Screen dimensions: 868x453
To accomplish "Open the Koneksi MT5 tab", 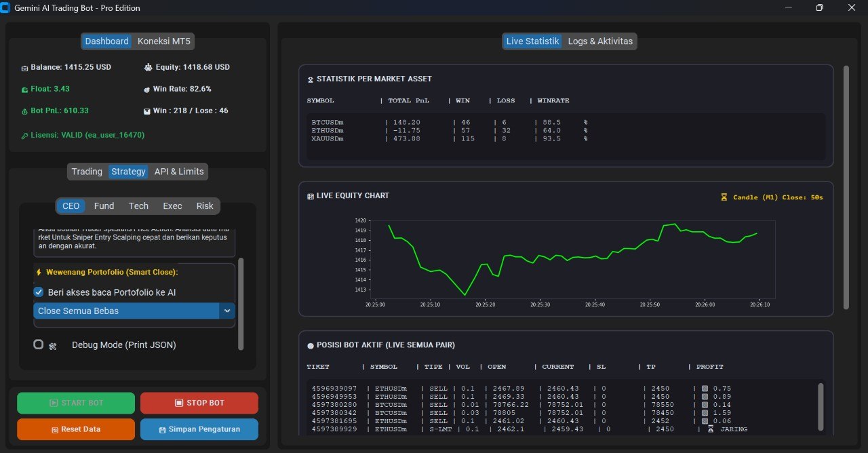I will click(164, 41).
